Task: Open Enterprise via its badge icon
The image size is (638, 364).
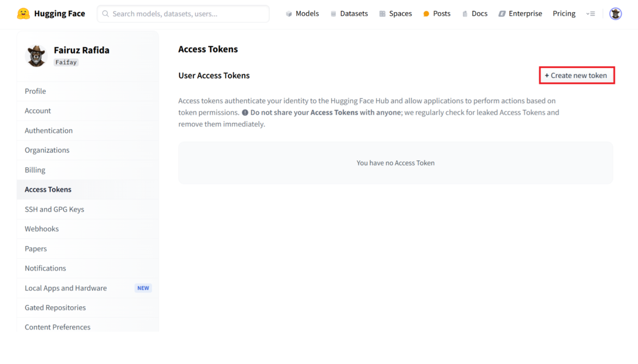Action: tap(502, 14)
